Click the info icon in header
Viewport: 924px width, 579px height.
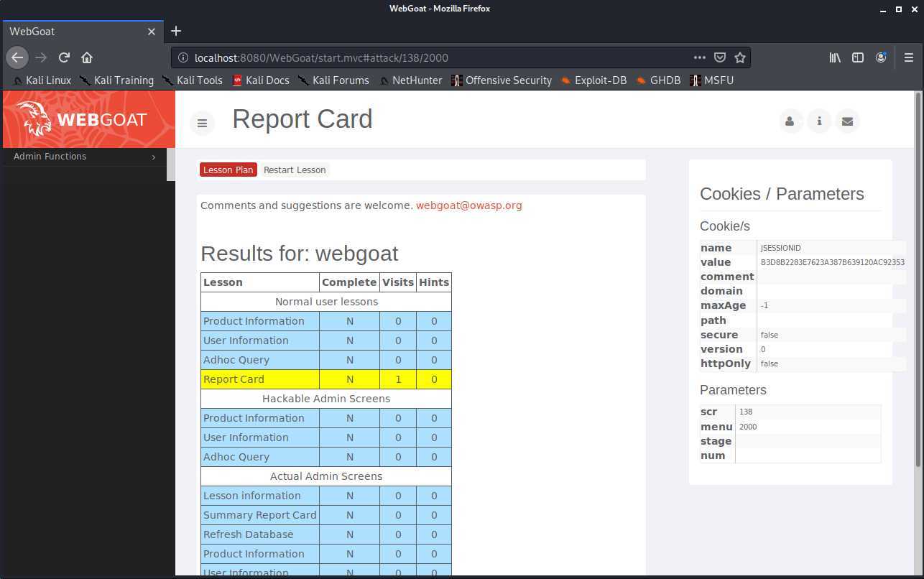pos(819,121)
